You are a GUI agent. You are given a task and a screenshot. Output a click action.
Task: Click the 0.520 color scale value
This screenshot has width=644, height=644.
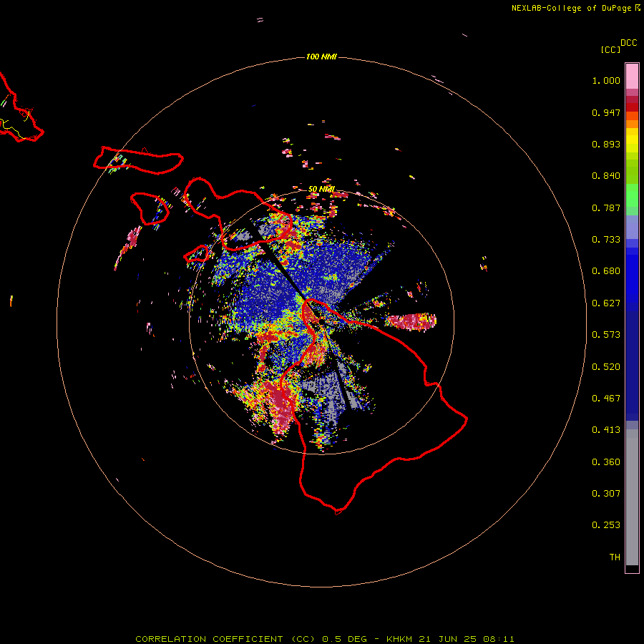point(606,367)
